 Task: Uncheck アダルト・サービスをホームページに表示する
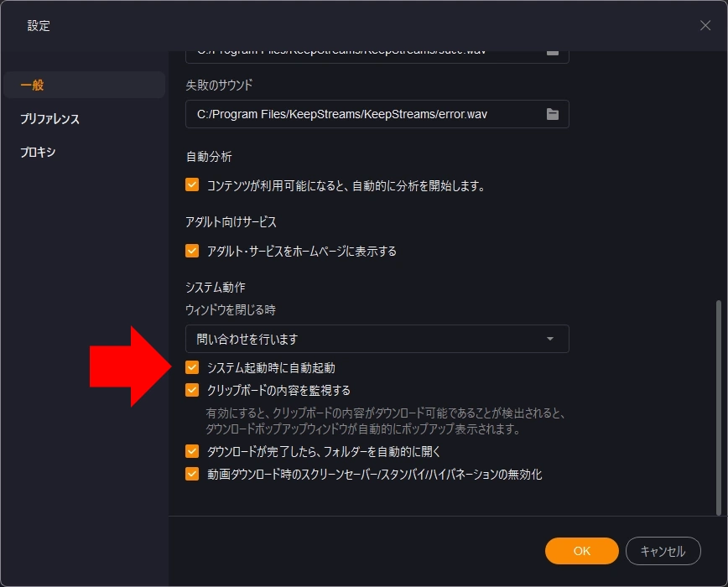click(x=192, y=251)
